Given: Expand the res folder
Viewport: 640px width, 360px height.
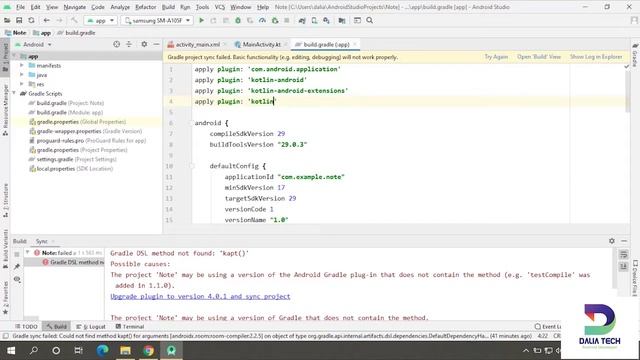Looking at the screenshot, I should tap(22, 84).
